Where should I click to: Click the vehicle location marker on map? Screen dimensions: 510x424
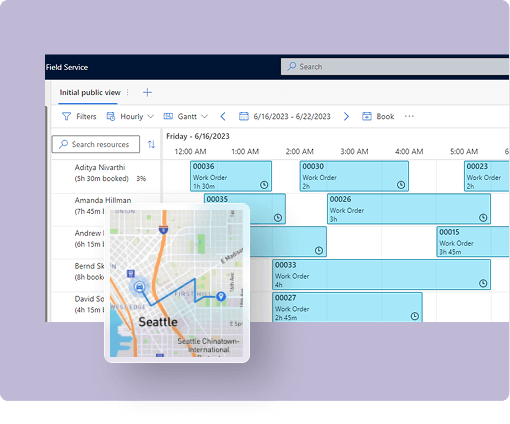pyautogui.click(x=139, y=286)
